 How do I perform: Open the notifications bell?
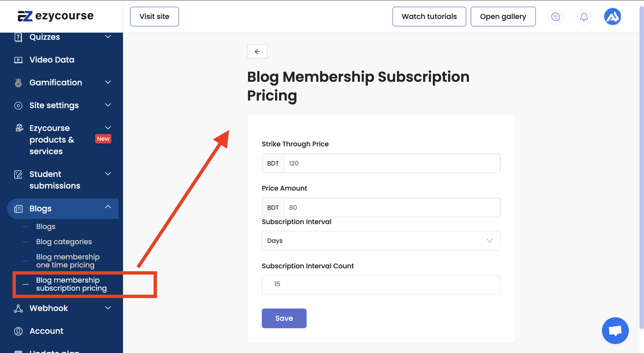pyautogui.click(x=584, y=17)
